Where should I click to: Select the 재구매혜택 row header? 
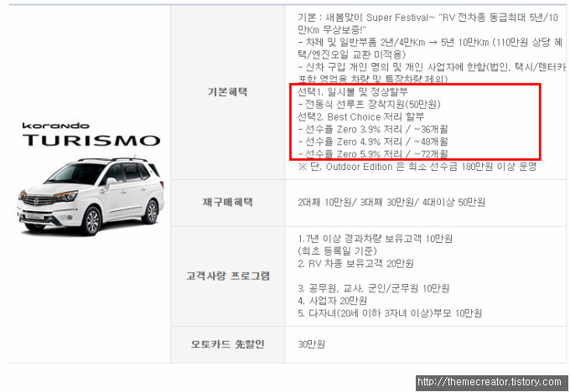[227, 202]
